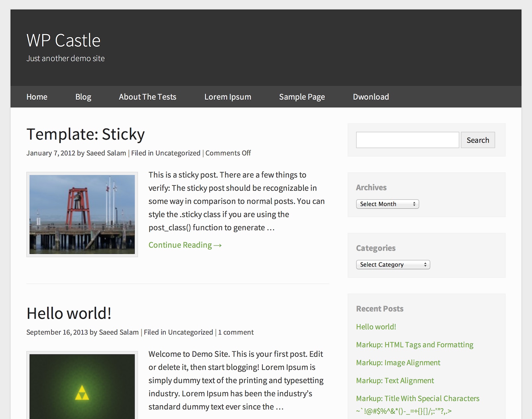Open the Template: Sticky post title
The width and height of the screenshot is (532, 419).
tap(85, 134)
